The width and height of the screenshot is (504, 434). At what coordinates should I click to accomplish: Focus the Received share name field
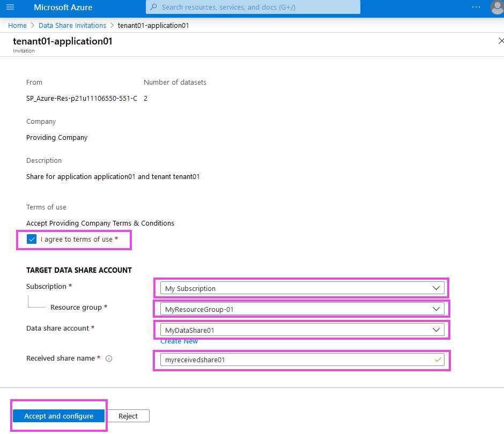[302, 360]
